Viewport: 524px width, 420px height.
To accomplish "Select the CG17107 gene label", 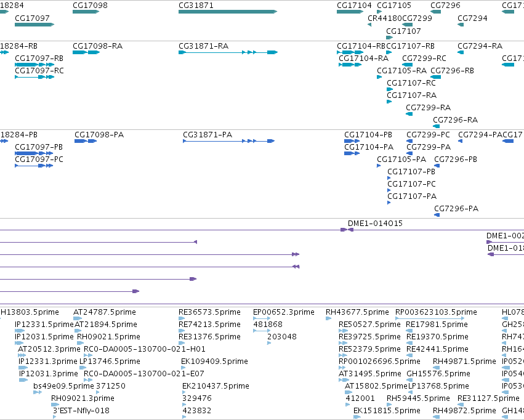I will tap(403, 31).
